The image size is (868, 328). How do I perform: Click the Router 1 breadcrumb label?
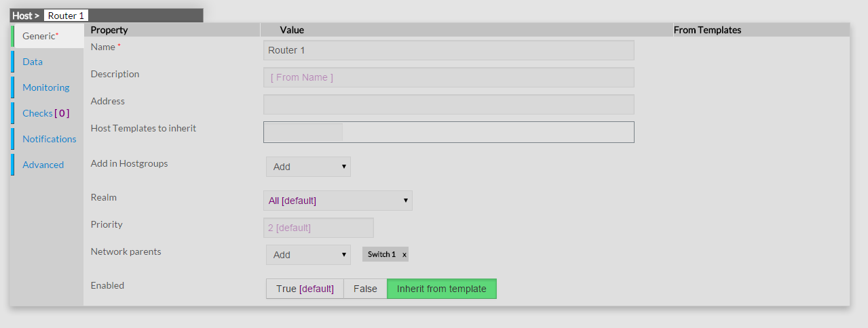(62, 16)
